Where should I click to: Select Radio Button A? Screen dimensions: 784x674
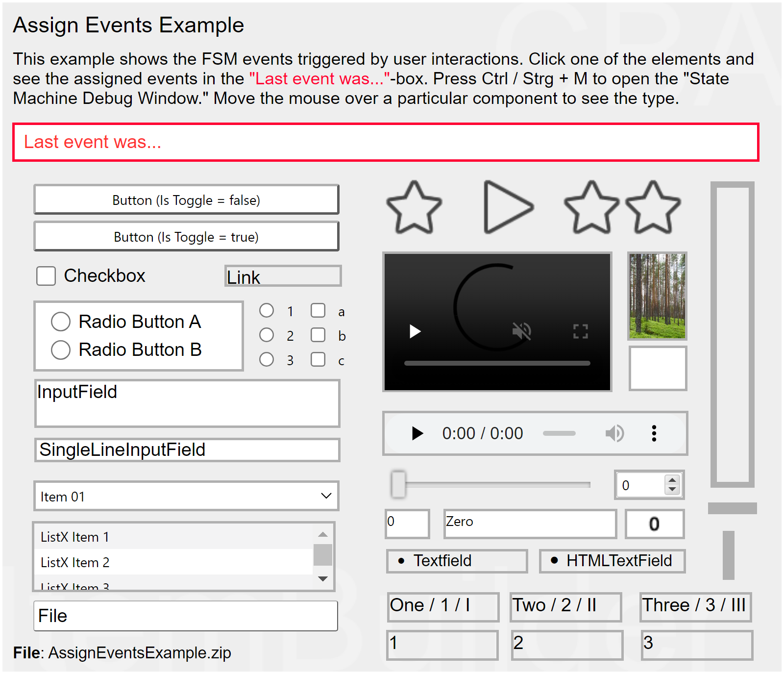point(61,322)
